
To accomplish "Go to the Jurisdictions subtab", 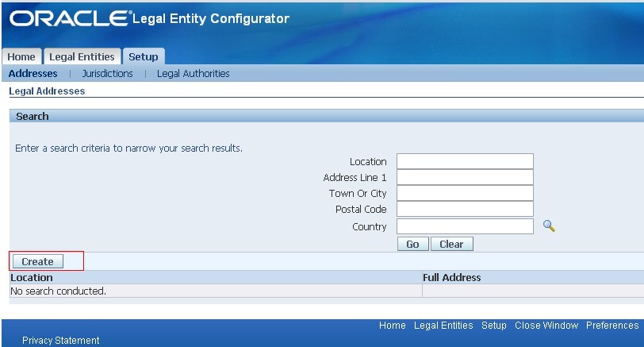I will (107, 74).
